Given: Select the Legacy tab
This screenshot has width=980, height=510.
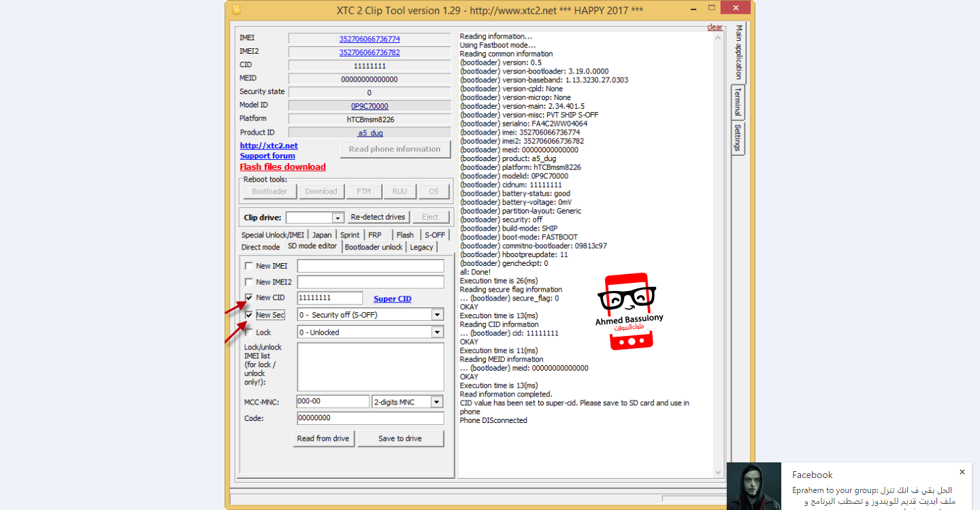Looking at the screenshot, I should [x=421, y=247].
